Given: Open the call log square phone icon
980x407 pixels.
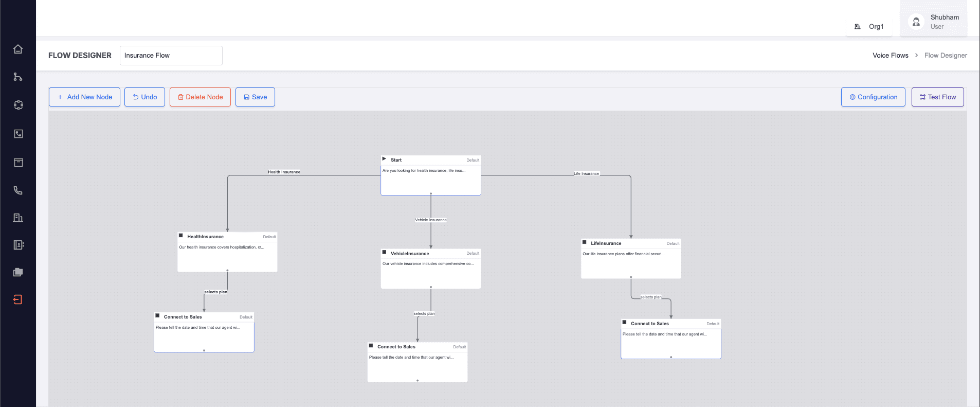Looking at the screenshot, I should (18, 134).
